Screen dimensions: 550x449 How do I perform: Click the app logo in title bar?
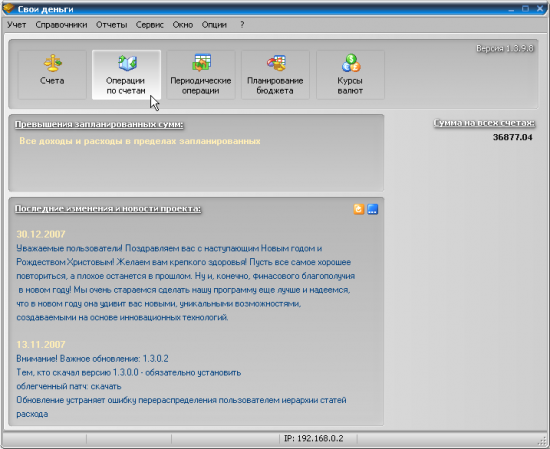click(x=8, y=8)
